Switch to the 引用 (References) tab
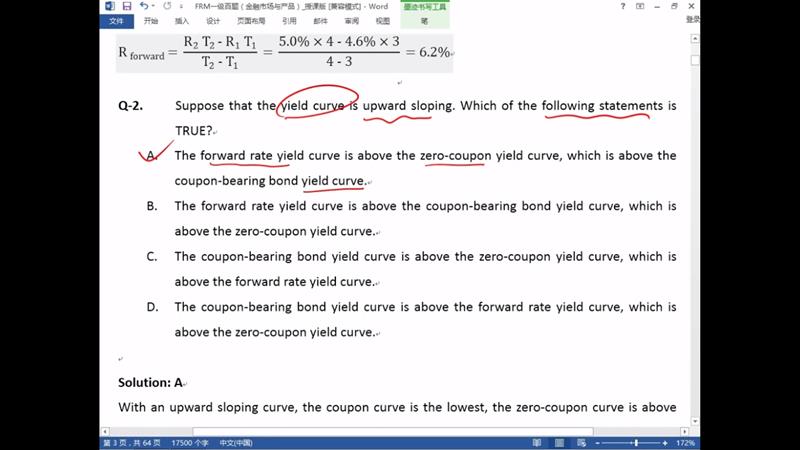 [x=289, y=21]
